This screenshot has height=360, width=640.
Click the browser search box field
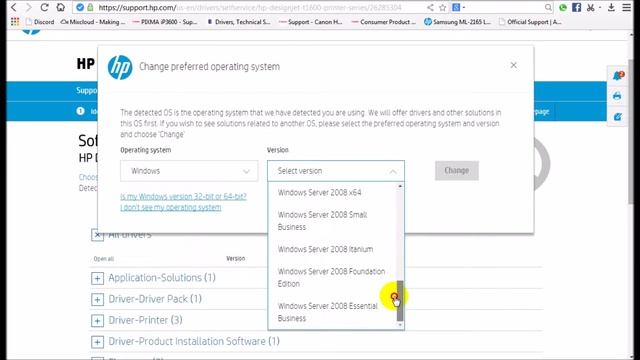[x=502, y=7]
